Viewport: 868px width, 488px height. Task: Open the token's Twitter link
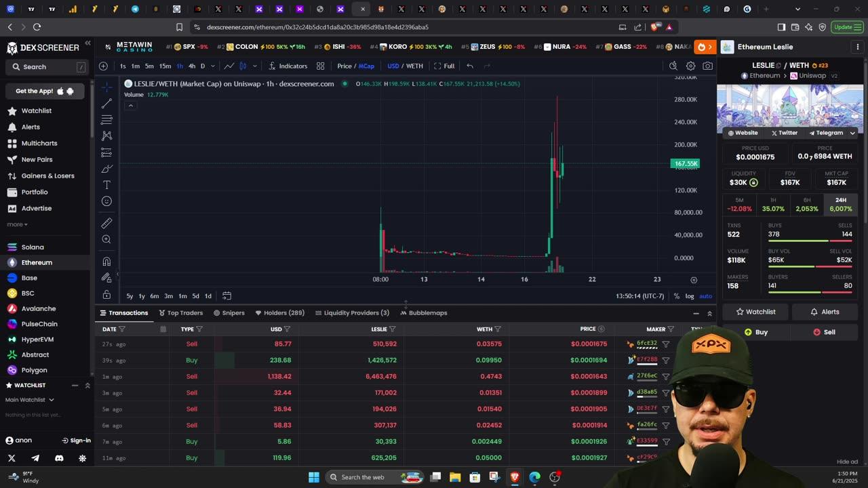(x=785, y=133)
